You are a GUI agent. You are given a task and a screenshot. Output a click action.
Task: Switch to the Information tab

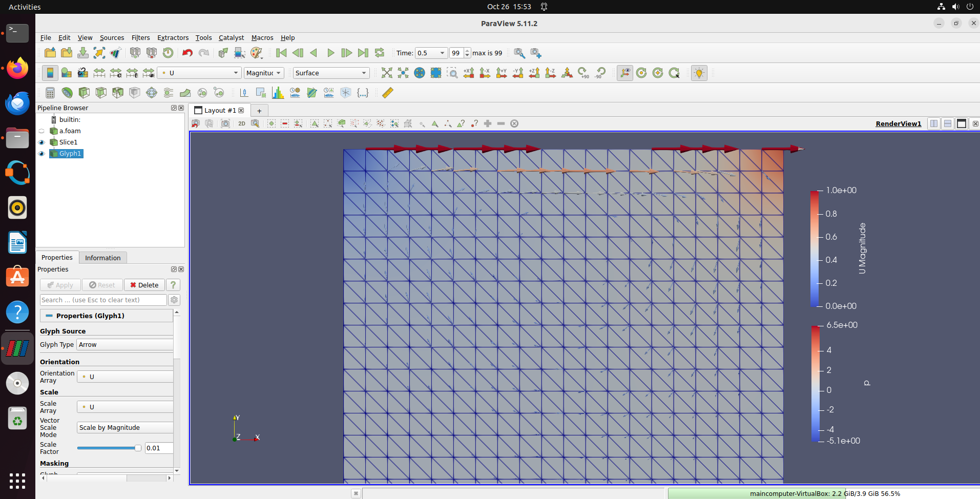pyautogui.click(x=102, y=257)
